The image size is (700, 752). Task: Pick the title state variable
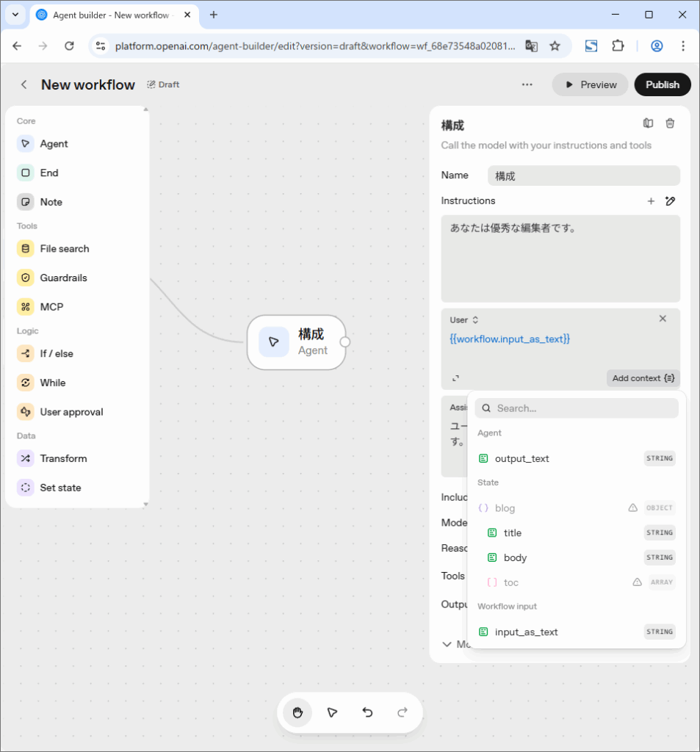[512, 533]
